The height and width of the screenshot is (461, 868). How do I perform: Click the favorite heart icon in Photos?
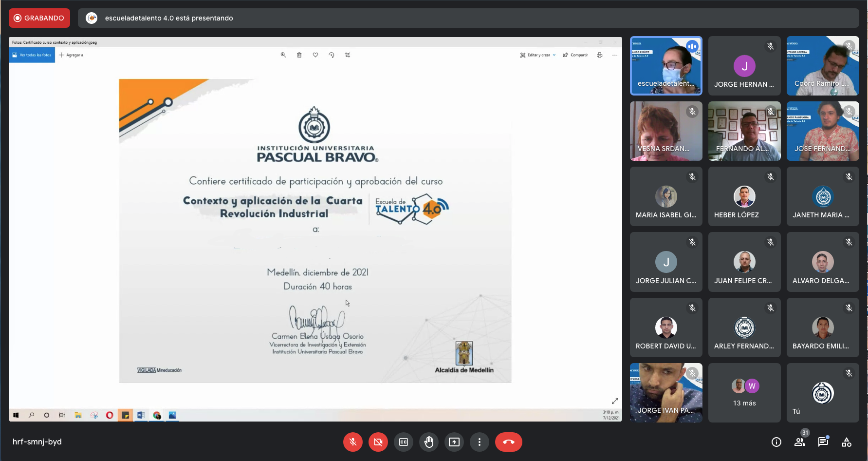coord(315,55)
